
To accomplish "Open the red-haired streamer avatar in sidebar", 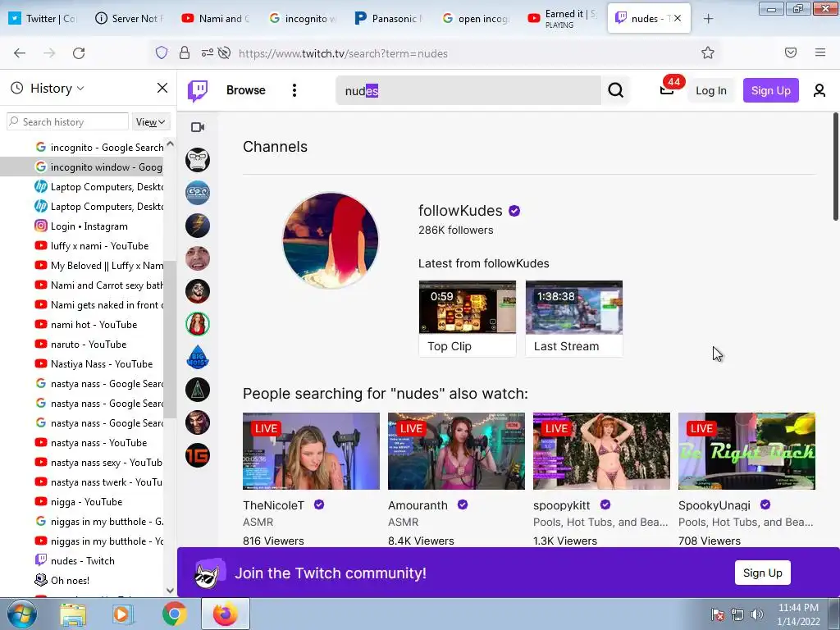I will pyautogui.click(x=198, y=324).
